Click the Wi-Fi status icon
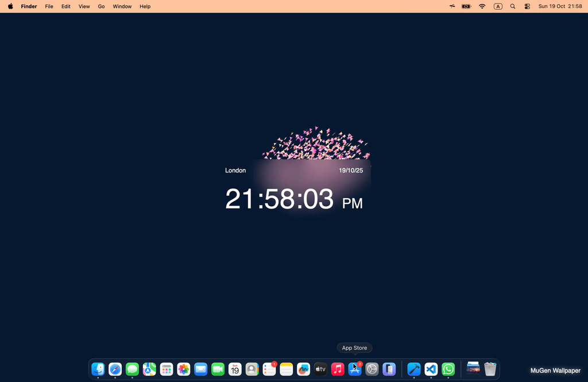Image resolution: width=588 pixels, height=382 pixels. click(482, 6)
